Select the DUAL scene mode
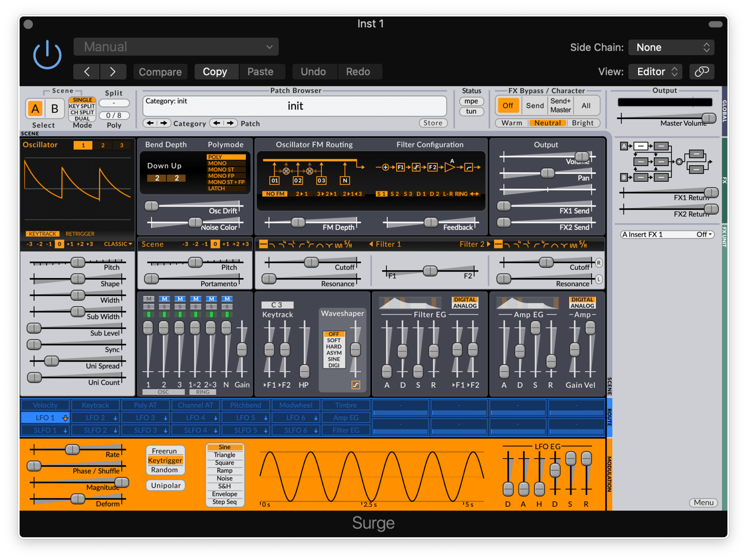Viewport: 747px width, 560px height. (82, 119)
